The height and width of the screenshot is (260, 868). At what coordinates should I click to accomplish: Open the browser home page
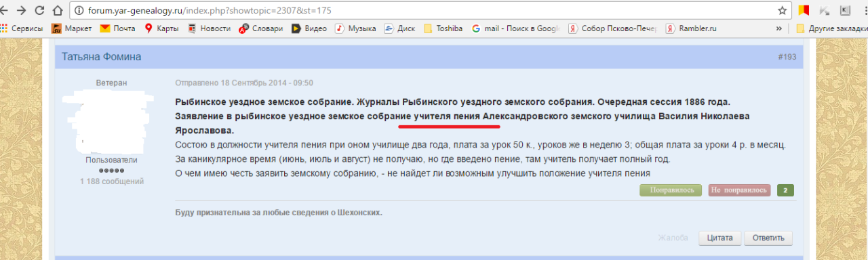(x=57, y=11)
